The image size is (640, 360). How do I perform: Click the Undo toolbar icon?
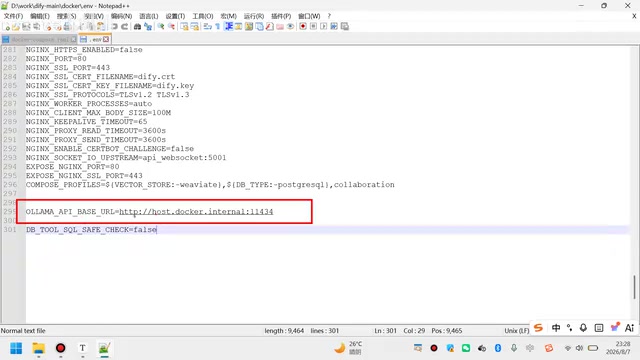115,27
